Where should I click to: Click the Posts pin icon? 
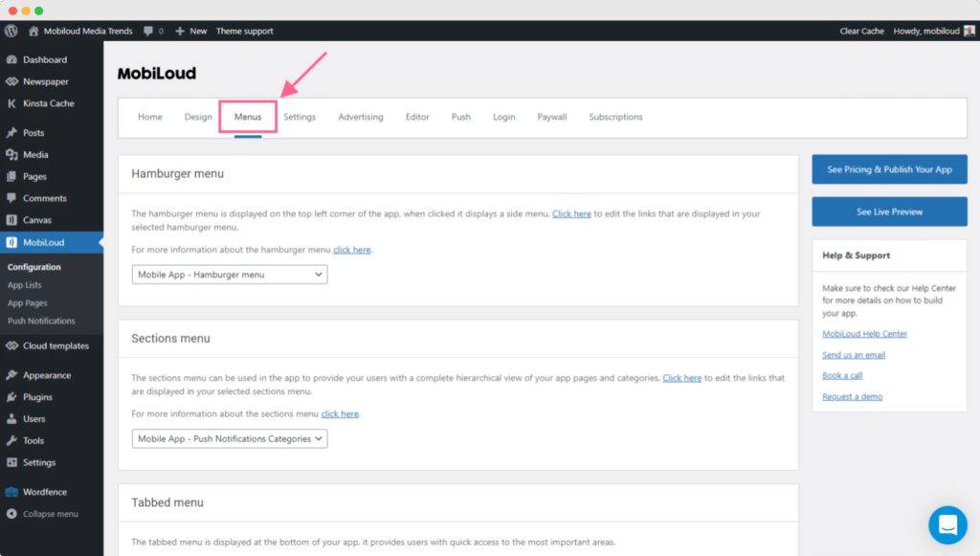pyautogui.click(x=11, y=132)
